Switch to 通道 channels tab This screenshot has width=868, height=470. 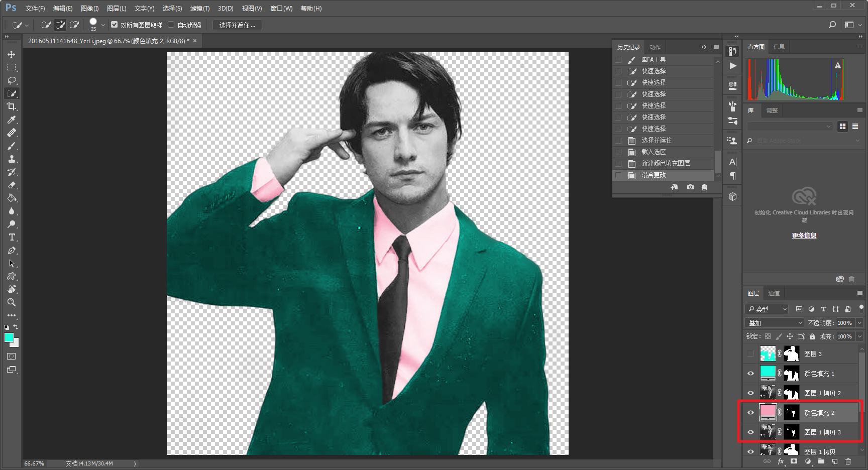(774, 293)
